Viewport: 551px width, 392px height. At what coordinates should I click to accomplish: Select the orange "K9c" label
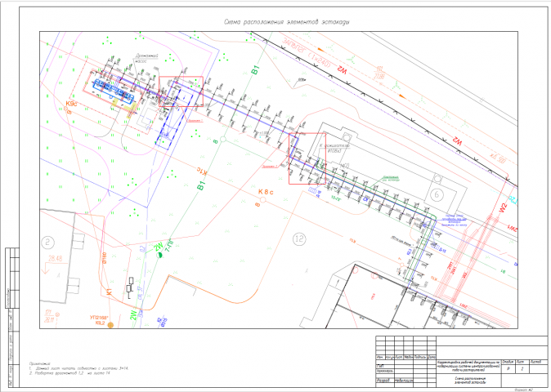(71, 104)
